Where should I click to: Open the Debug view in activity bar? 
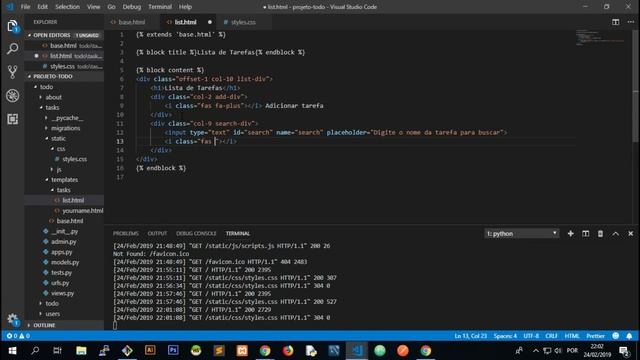point(12,96)
